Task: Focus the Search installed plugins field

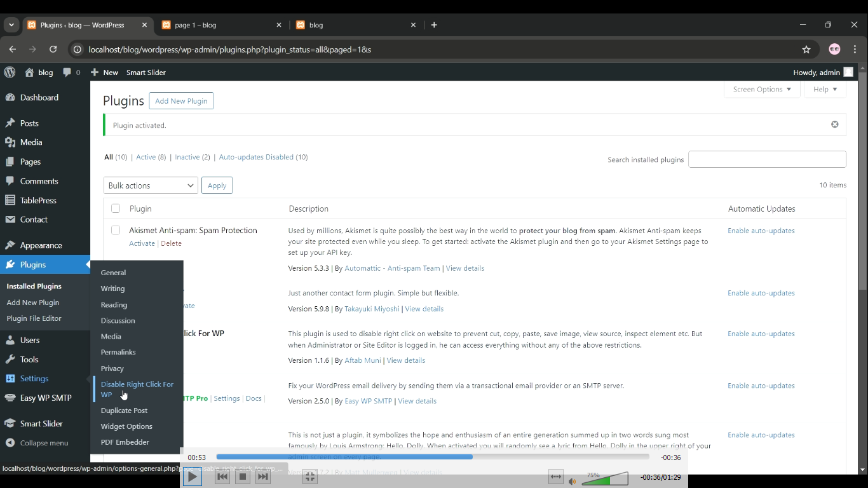Action: 767,159
